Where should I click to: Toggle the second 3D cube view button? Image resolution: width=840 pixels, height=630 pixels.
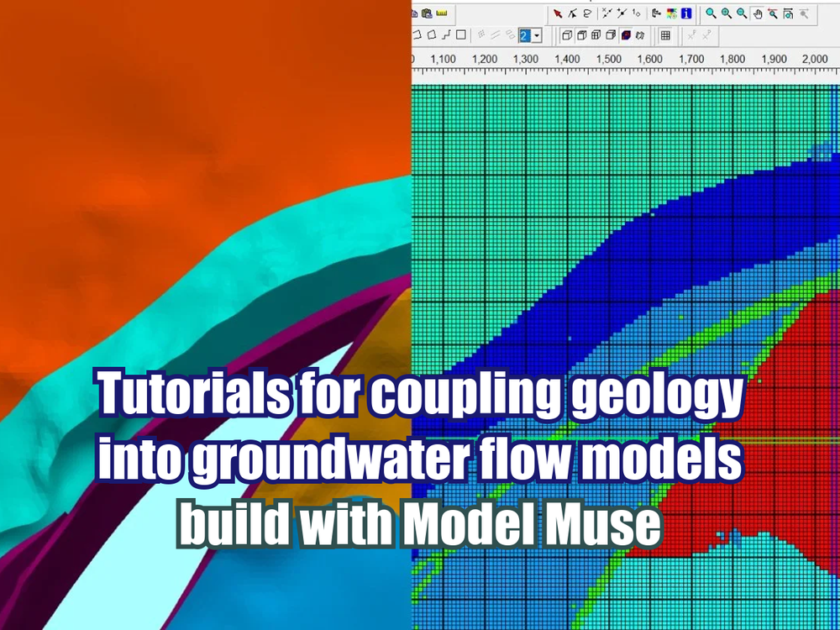click(x=581, y=36)
